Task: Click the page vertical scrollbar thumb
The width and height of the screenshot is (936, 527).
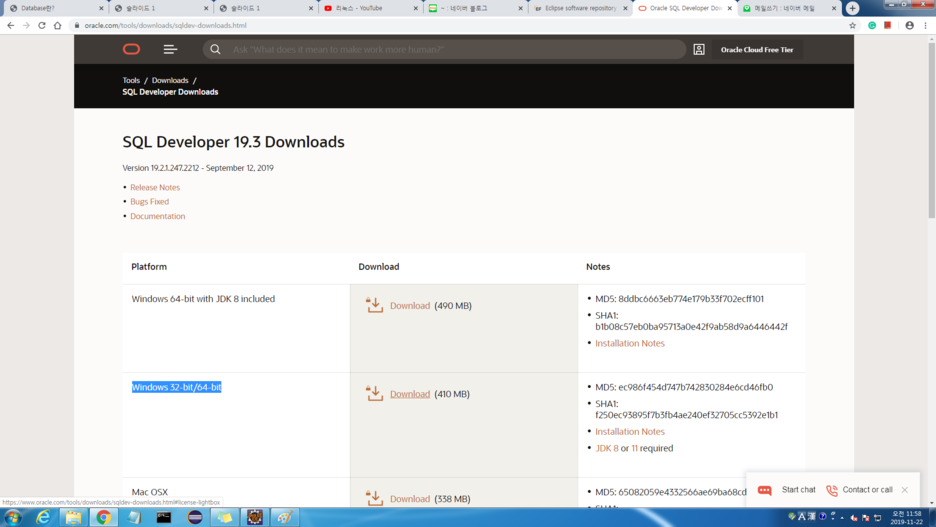Action: coord(931,131)
